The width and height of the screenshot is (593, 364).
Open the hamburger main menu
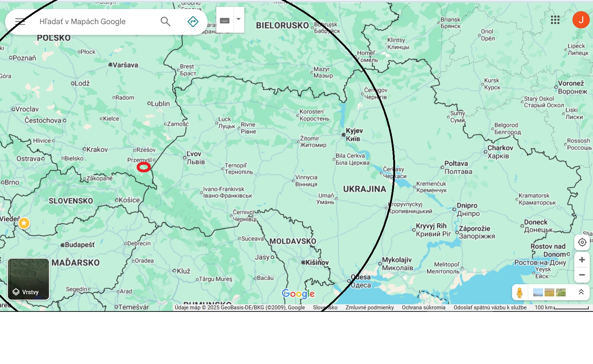pos(20,22)
